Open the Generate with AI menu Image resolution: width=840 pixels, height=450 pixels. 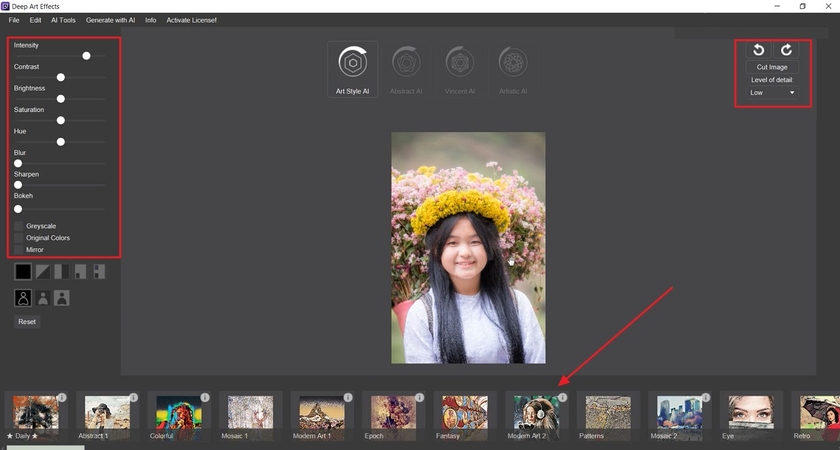[110, 20]
